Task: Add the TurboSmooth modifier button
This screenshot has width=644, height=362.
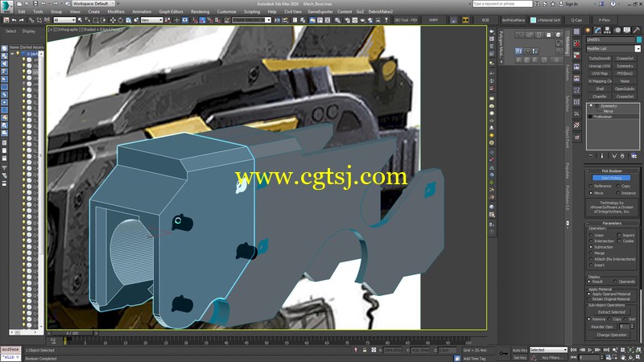Action: coord(600,58)
